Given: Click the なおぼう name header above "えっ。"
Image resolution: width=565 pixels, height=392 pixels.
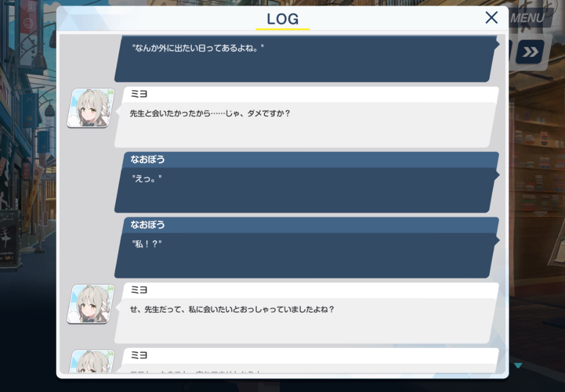Looking at the screenshot, I should coord(147,159).
